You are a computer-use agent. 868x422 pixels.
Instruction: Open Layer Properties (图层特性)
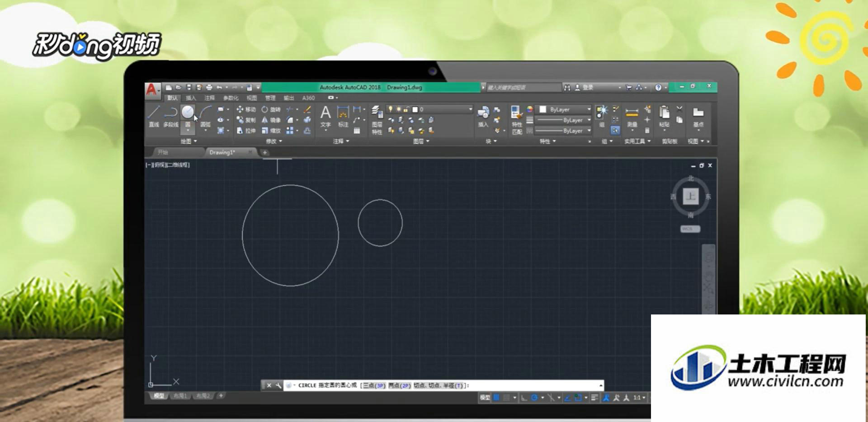pos(377,120)
